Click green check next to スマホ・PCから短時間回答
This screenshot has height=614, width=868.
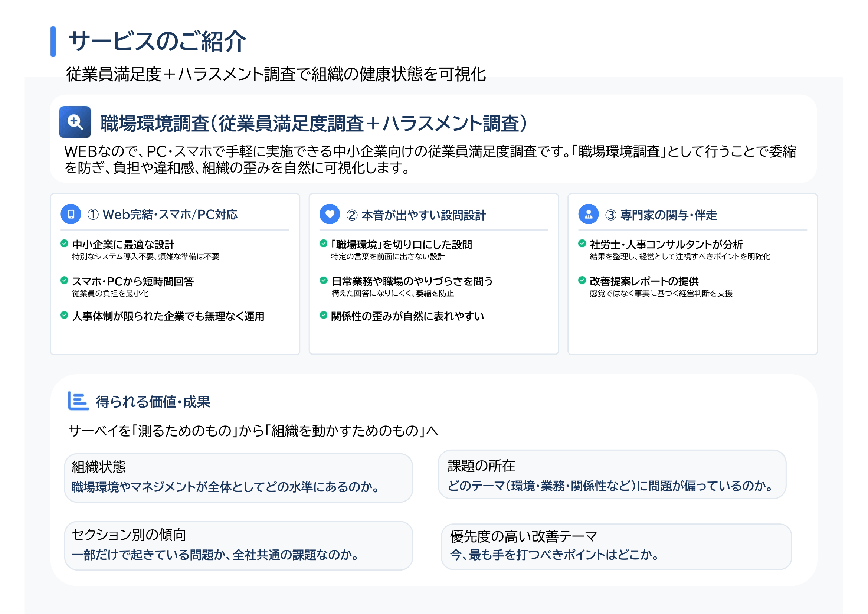(64, 281)
